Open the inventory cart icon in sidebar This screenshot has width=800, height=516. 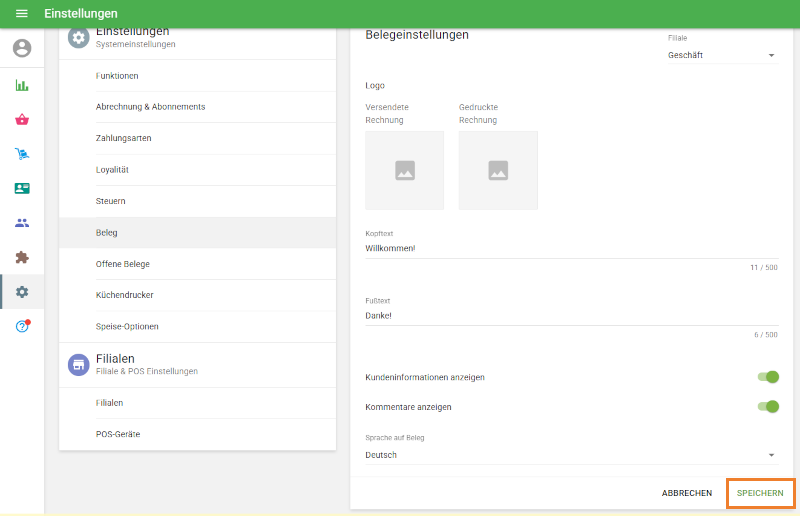22,154
